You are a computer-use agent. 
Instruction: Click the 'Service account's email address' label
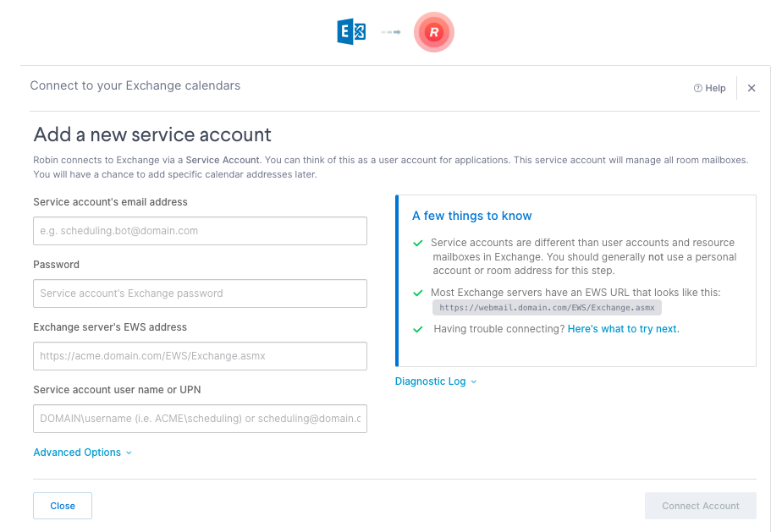(x=111, y=202)
